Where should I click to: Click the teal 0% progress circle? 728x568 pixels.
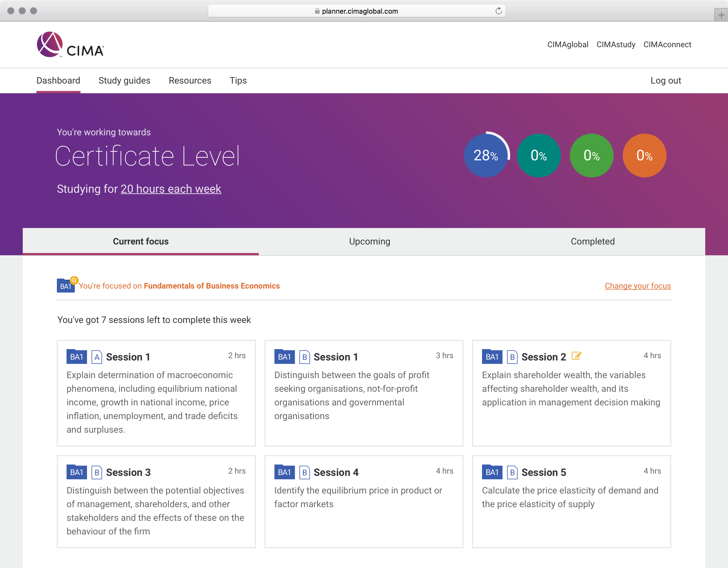click(539, 155)
